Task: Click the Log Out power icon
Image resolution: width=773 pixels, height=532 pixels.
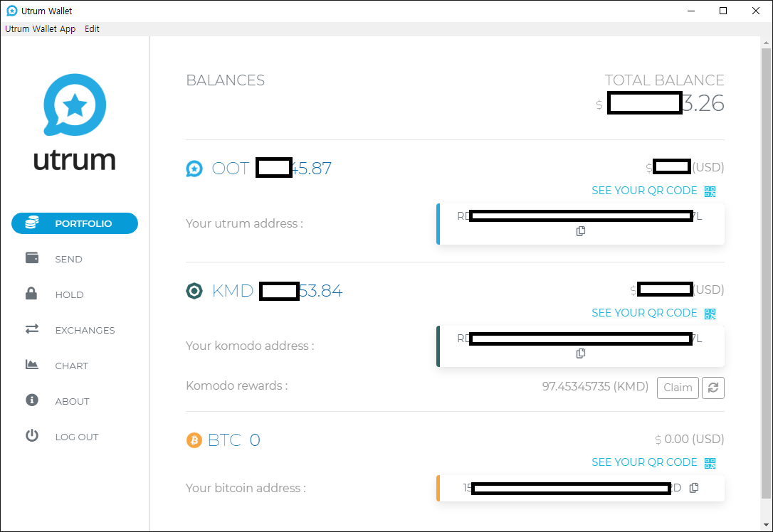Action: pos(32,435)
